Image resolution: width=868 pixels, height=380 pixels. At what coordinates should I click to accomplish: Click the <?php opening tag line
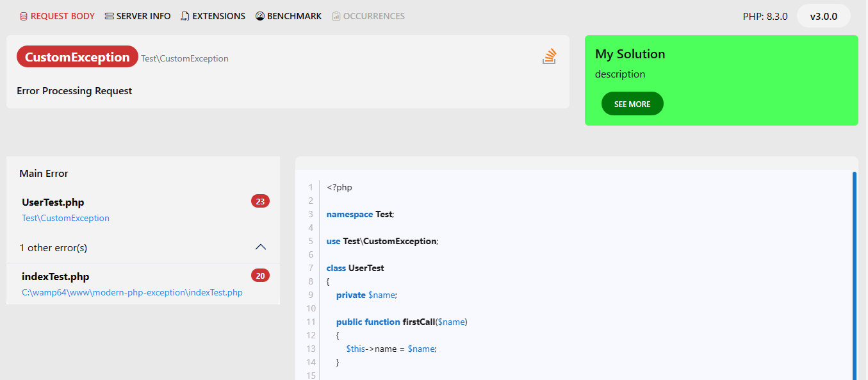340,188
